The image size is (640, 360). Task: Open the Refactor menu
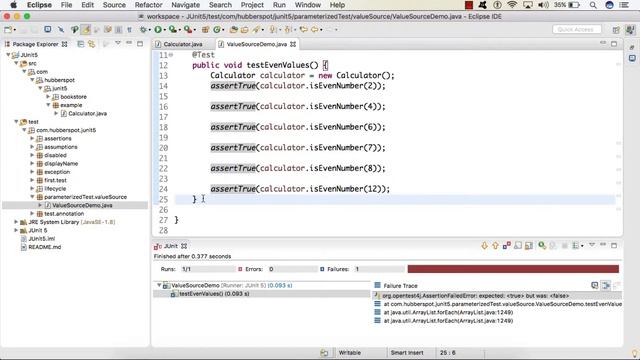[148, 5]
